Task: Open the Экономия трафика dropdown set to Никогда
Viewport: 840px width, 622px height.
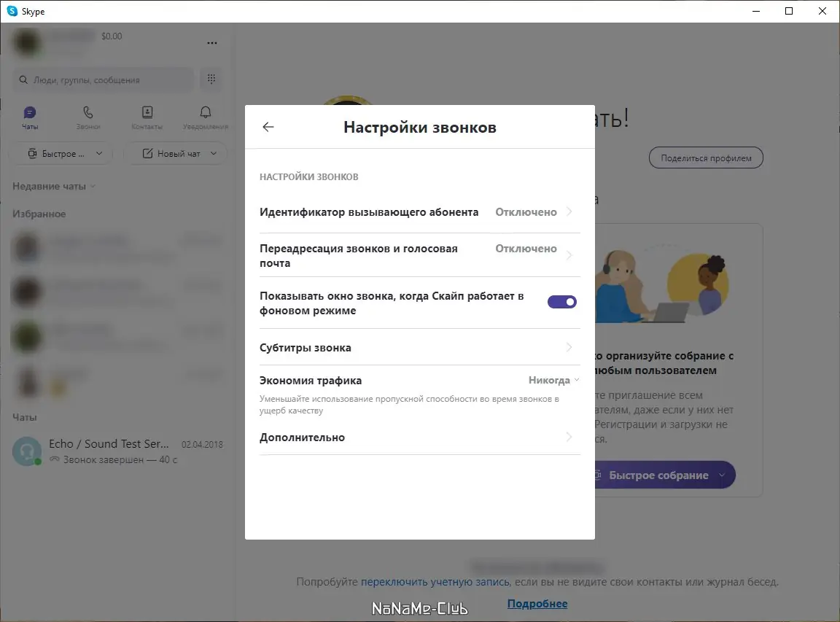Action: pos(553,380)
